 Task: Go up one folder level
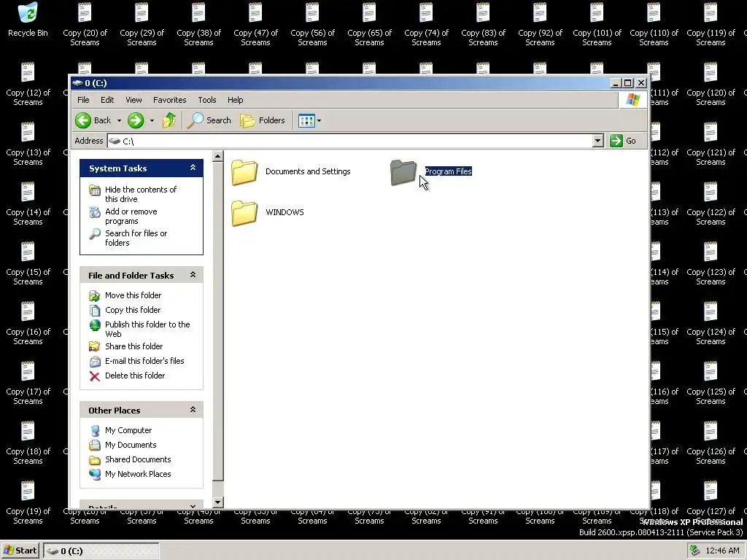pyautogui.click(x=169, y=120)
